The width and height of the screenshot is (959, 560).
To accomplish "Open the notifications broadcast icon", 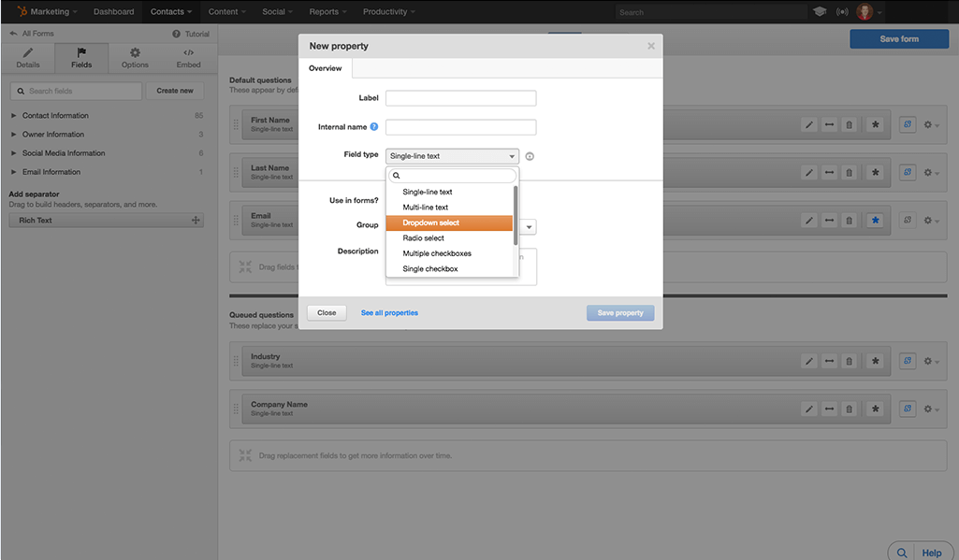I will pyautogui.click(x=842, y=12).
